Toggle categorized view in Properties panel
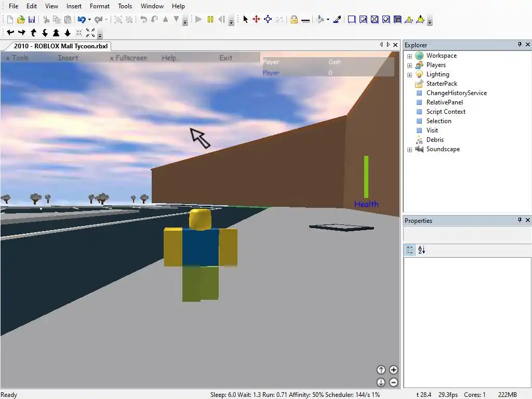532x399 pixels. 410,250
